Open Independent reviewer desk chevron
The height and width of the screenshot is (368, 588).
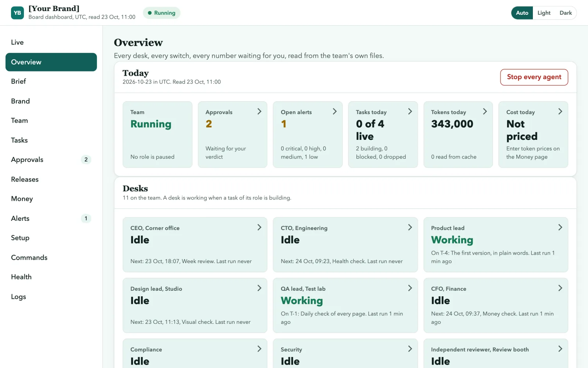(560, 349)
